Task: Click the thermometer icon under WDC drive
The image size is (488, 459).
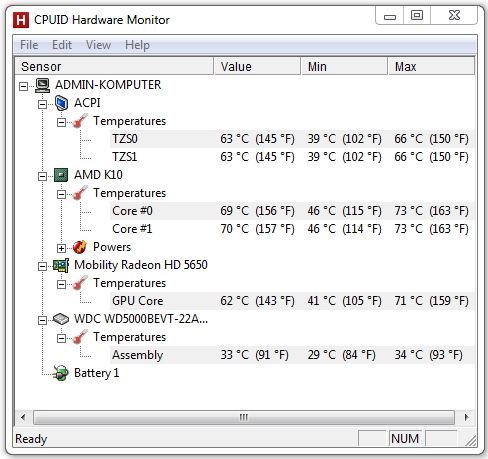Action: click(80, 337)
